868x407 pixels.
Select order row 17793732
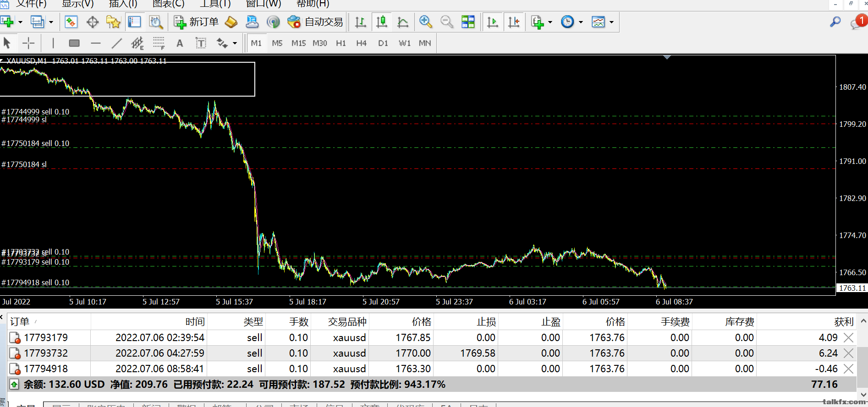click(x=432, y=353)
